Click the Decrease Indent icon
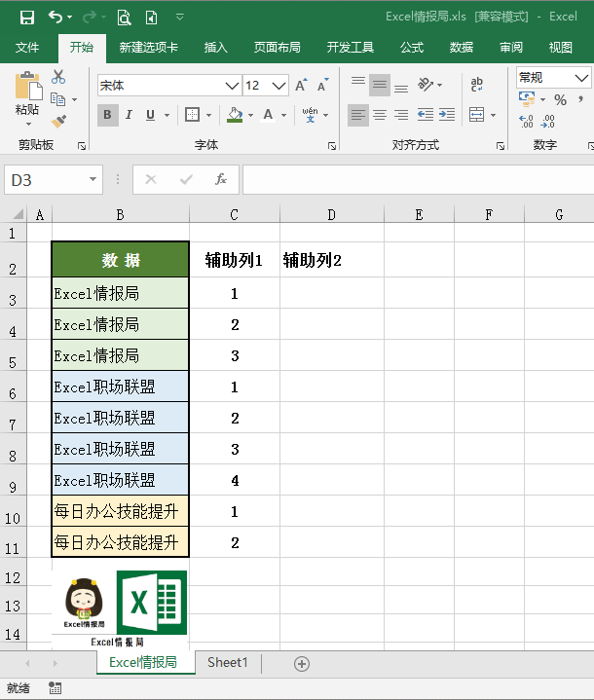This screenshot has height=700, width=594. coord(426,115)
